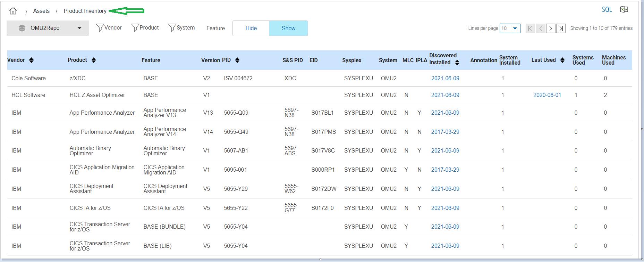Screen dimensions: 644x262
Task: Sort table by Last Used column
Action: 562,60
